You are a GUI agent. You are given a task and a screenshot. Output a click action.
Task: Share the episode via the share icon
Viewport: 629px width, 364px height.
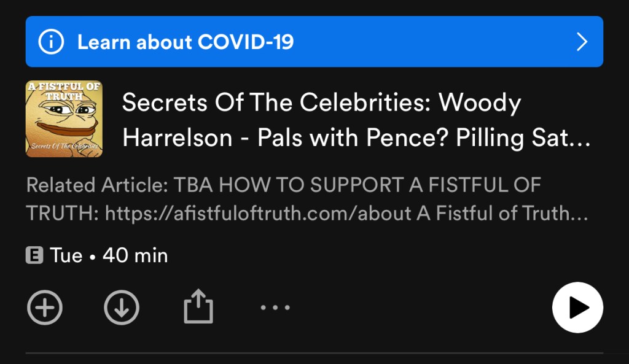point(198,306)
